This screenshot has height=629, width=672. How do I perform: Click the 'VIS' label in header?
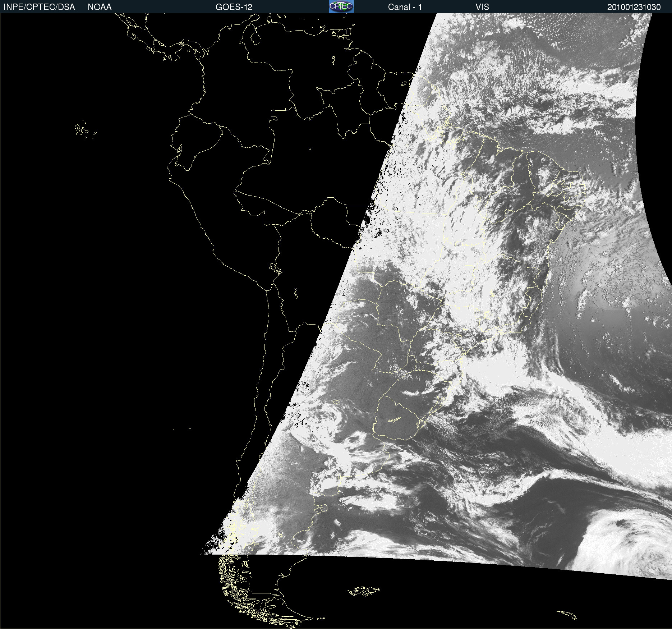coord(482,7)
